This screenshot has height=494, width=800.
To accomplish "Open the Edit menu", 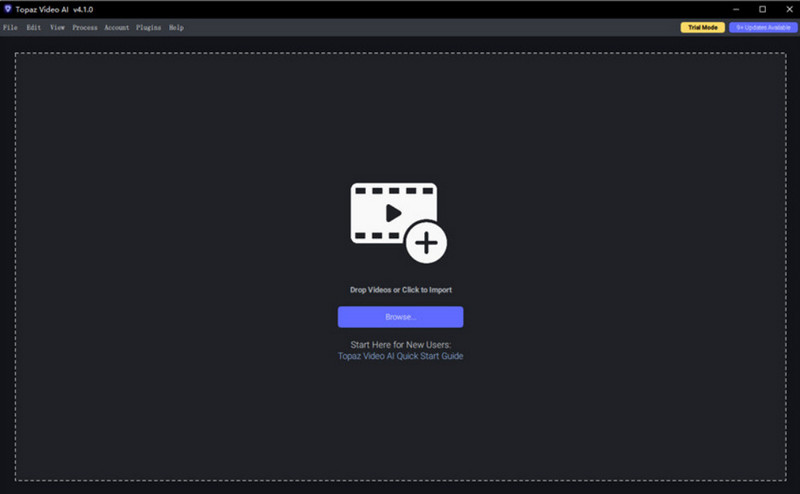I will [34, 28].
